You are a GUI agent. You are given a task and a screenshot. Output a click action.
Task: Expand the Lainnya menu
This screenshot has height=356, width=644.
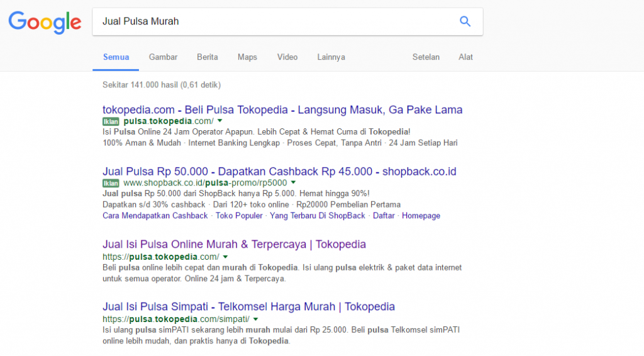pyautogui.click(x=331, y=57)
